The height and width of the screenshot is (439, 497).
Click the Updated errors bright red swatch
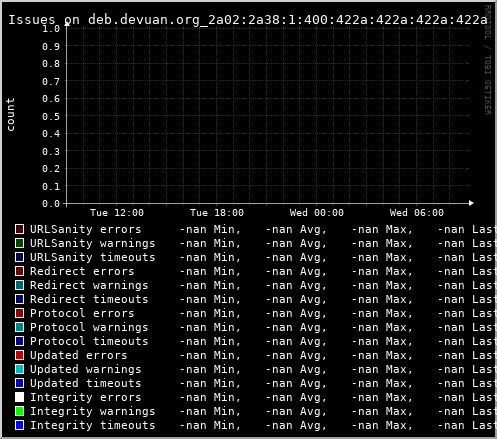[19, 355]
